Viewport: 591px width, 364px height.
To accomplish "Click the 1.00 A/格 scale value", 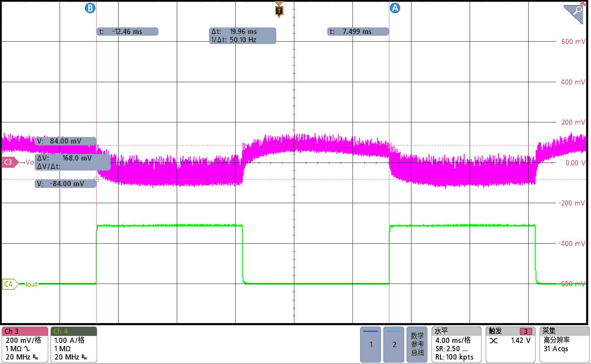I will pyautogui.click(x=69, y=340).
